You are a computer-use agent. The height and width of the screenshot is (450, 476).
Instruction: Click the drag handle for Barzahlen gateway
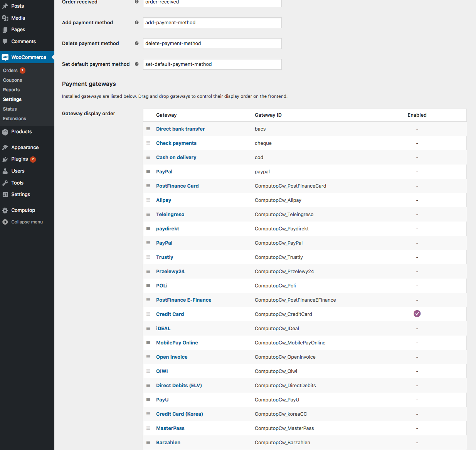click(x=148, y=442)
